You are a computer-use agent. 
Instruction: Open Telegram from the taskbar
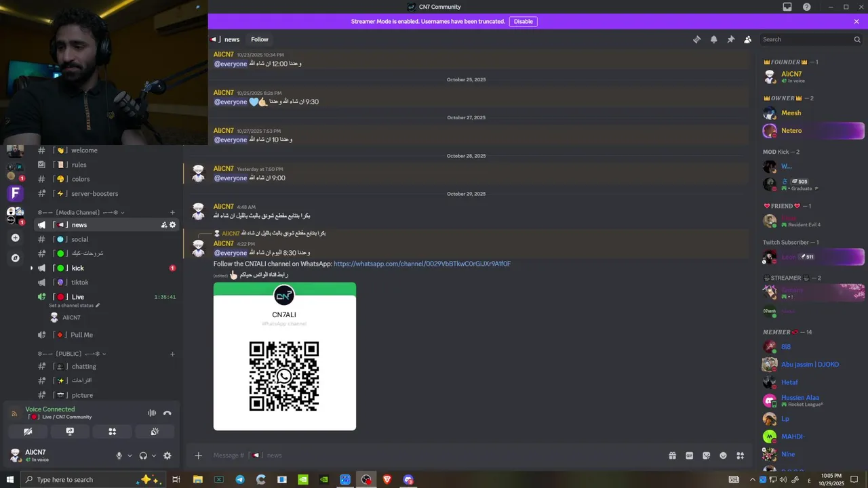[x=240, y=479]
